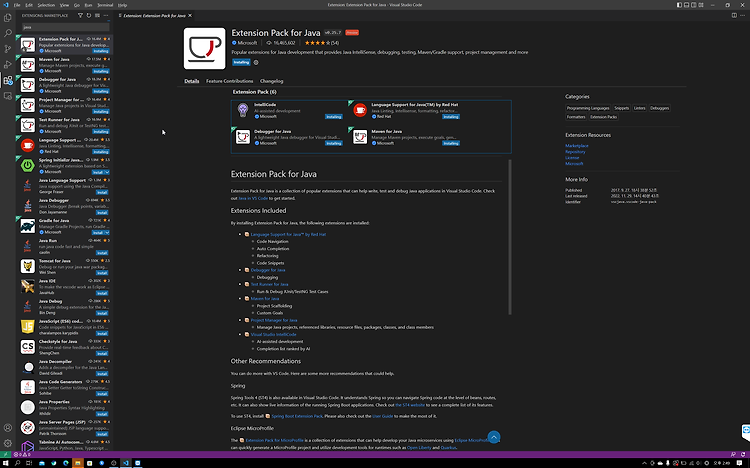
Task: Open the Extensions view icon
Action: [x=8, y=80]
